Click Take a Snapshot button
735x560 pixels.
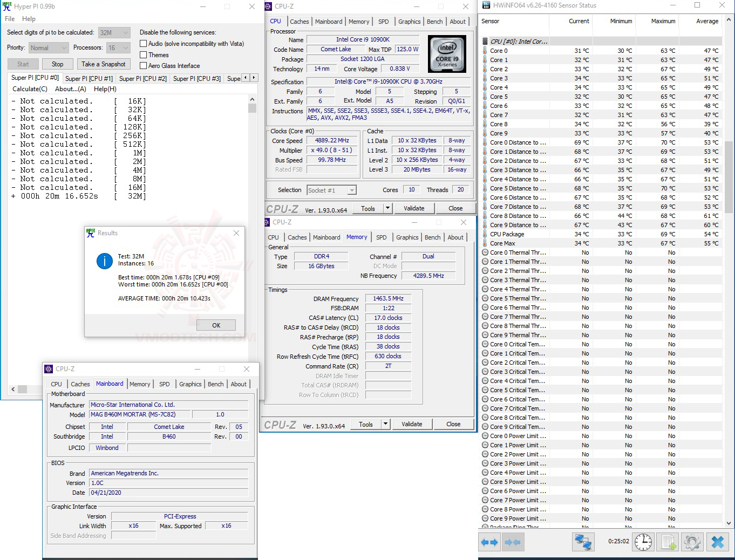104,64
